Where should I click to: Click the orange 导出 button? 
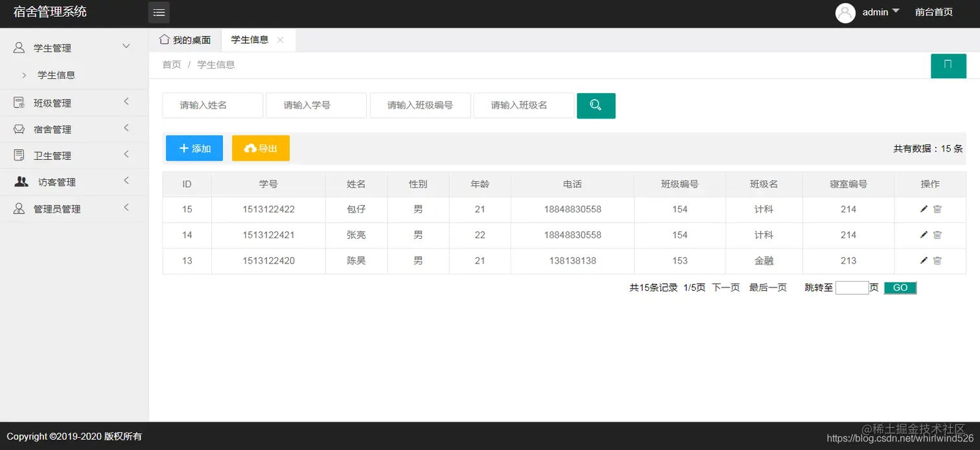(x=261, y=148)
